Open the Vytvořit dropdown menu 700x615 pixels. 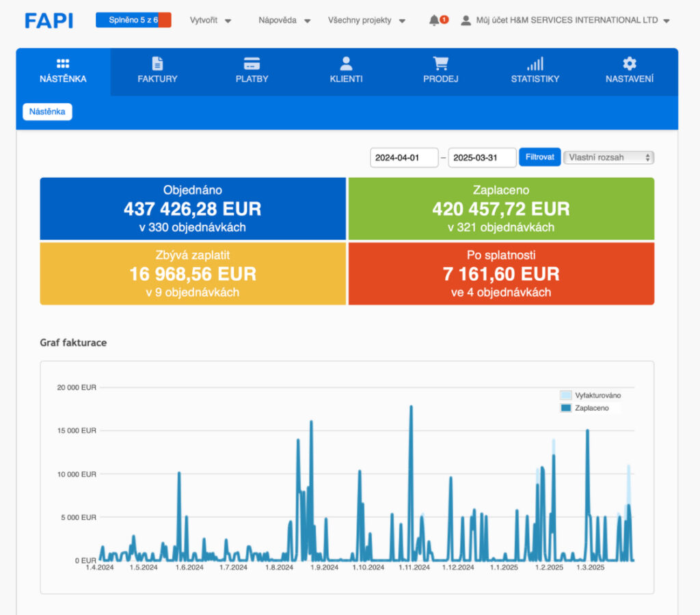[211, 20]
